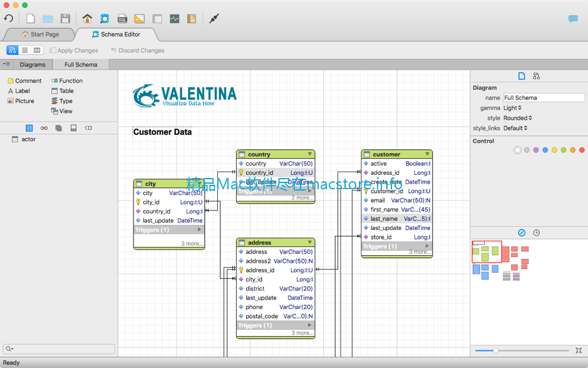Click the history clock icon
This screenshot has width=588, height=368.
click(x=537, y=233)
